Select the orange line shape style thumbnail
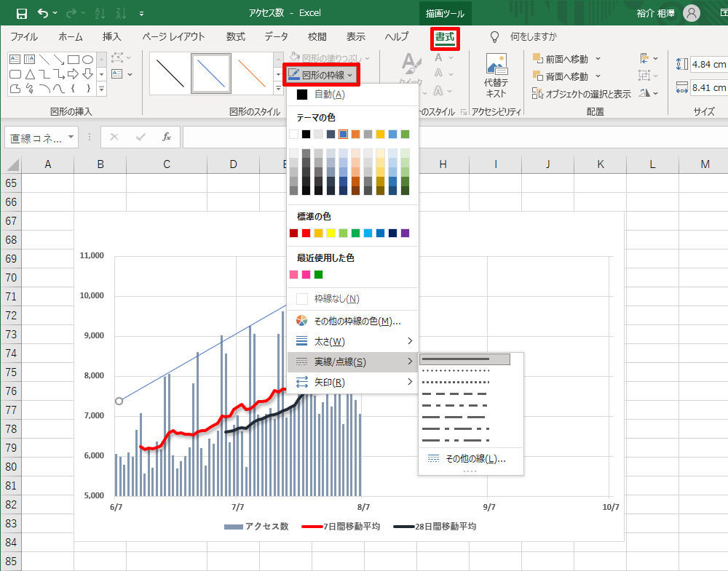The image size is (728, 571). click(x=251, y=73)
